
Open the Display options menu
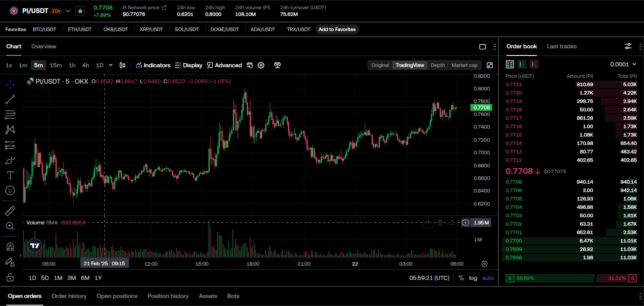(189, 65)
